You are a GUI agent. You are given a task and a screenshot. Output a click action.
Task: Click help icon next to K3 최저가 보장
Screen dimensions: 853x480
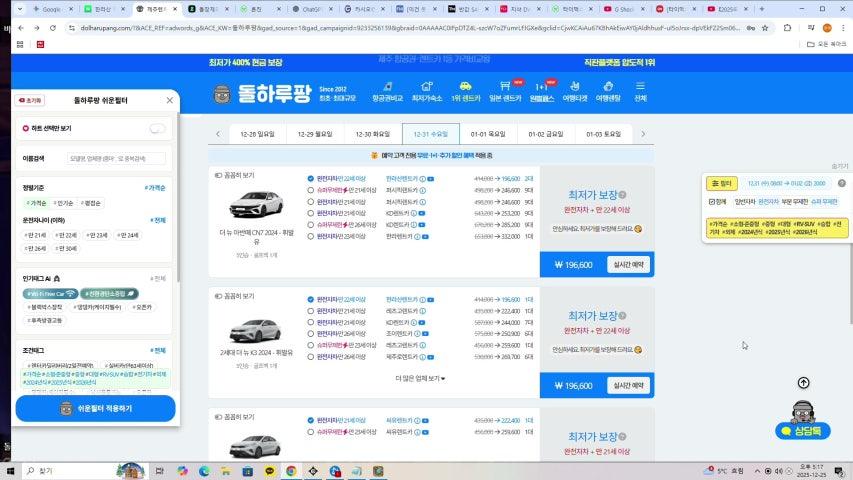click(622, 316)
